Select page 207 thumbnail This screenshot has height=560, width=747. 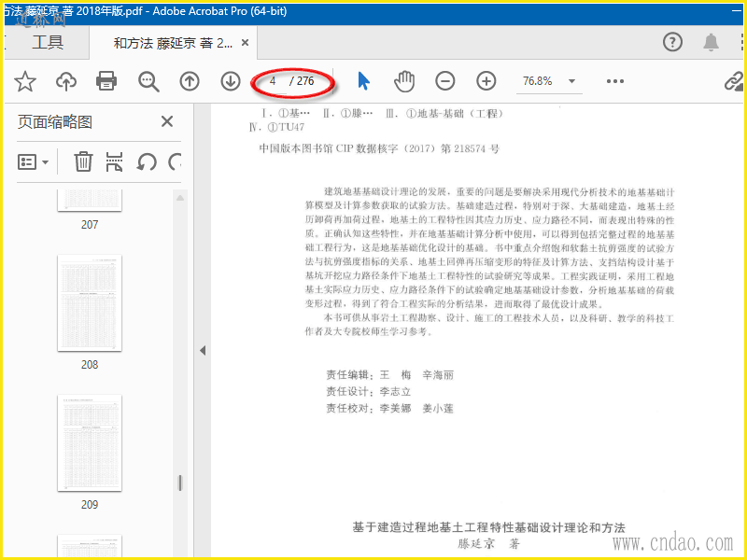pyautogui.click(x=90, y=201)
